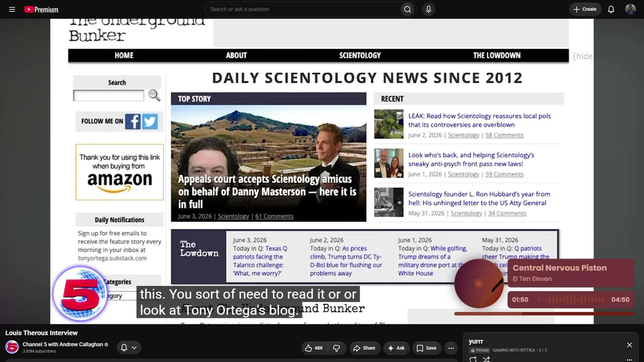Click the '3.65M subscribers' text

pos(39,351)
